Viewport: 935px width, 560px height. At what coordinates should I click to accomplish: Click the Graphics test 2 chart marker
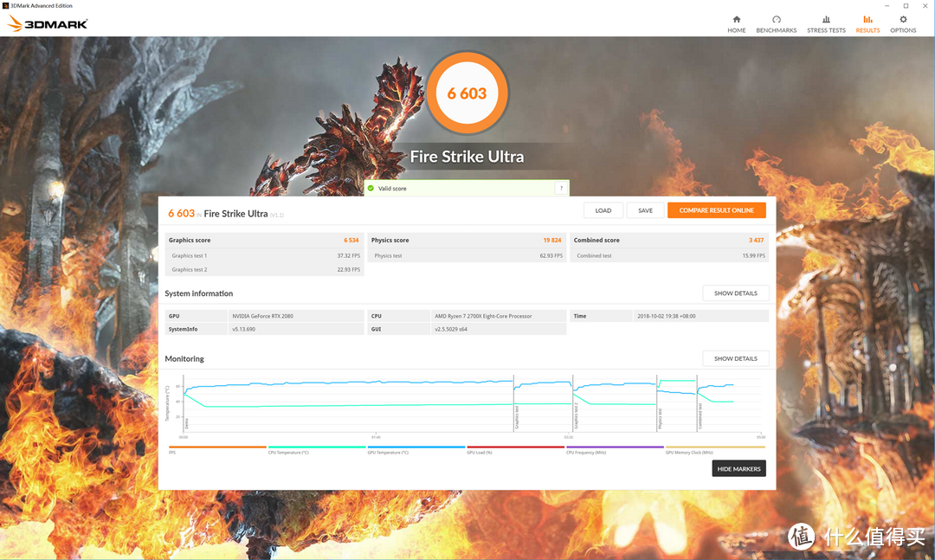(x=576, y=416)
